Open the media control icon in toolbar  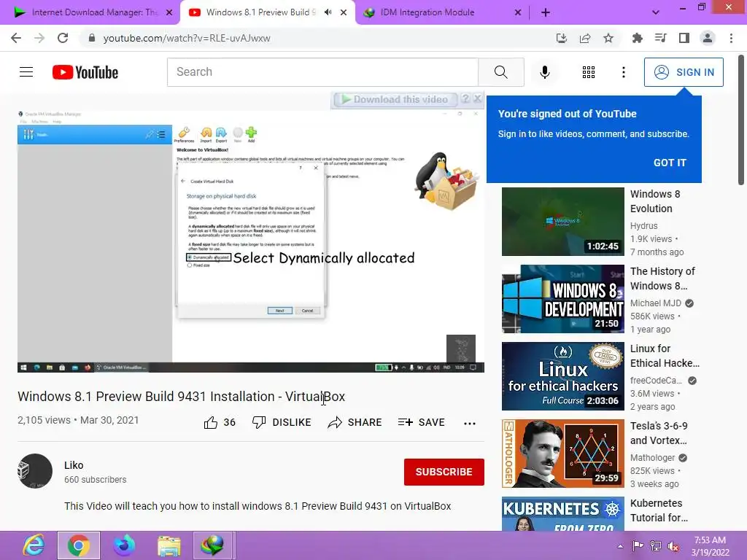pos(660,38)
